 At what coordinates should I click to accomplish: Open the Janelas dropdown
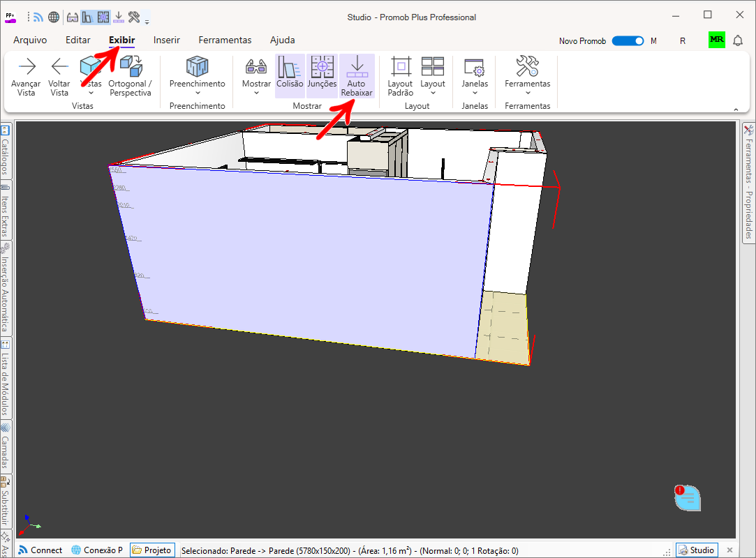click(x=475, y=76)
